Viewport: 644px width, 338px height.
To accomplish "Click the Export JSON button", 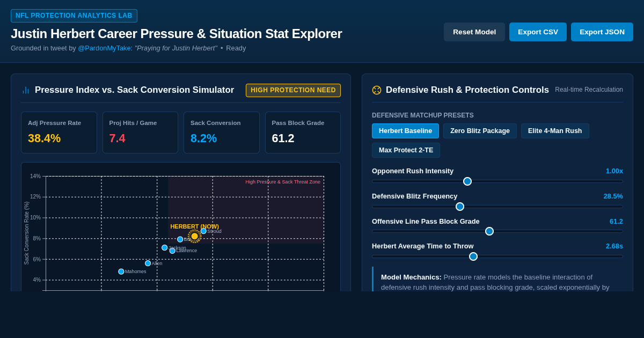I will tap(602, 32).
